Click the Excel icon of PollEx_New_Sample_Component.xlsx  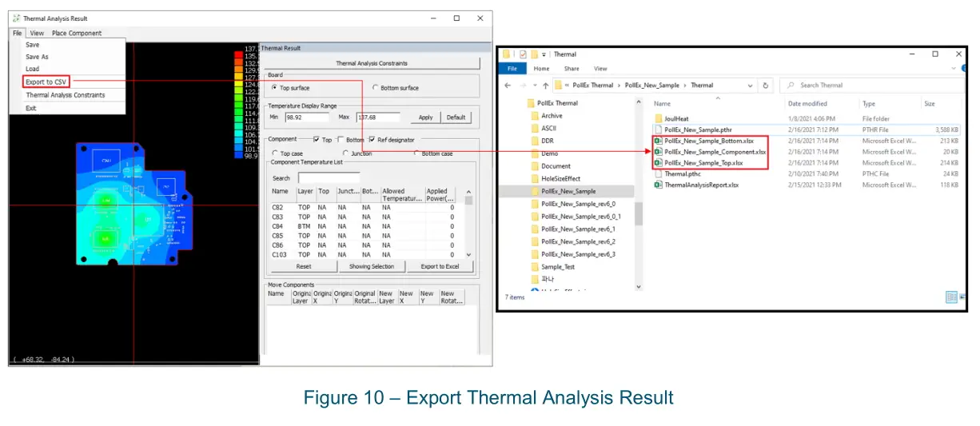[x=659, y=152]
